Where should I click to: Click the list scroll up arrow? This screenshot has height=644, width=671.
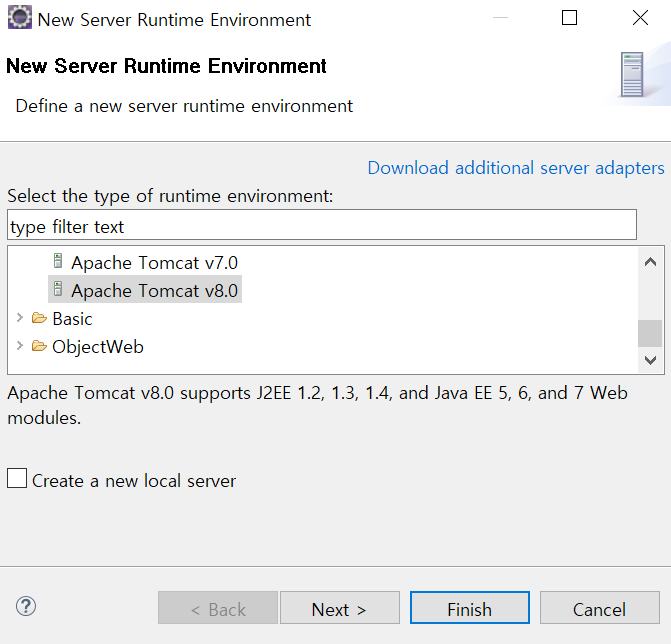pyautogui.click(x=650, y=261)
